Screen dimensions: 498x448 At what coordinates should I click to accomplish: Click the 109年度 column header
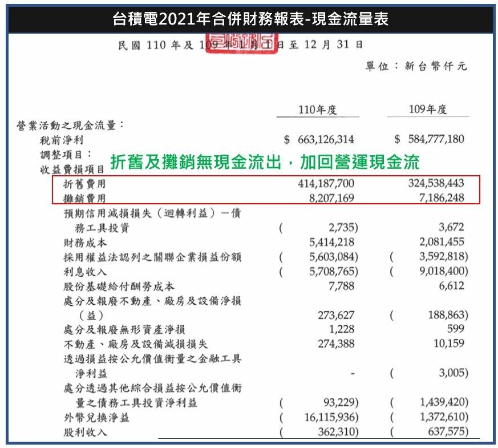click(x=428, y=110)
